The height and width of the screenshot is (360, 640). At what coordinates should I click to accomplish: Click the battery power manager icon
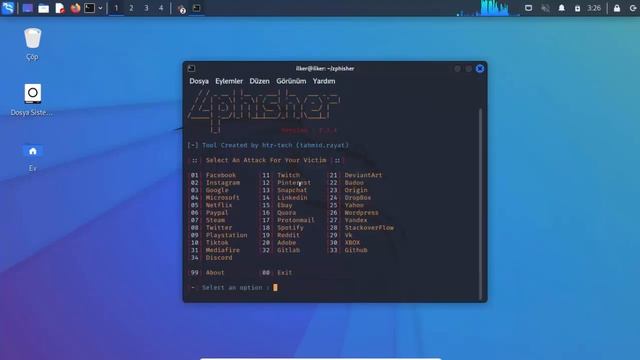[x=577, y=9]
